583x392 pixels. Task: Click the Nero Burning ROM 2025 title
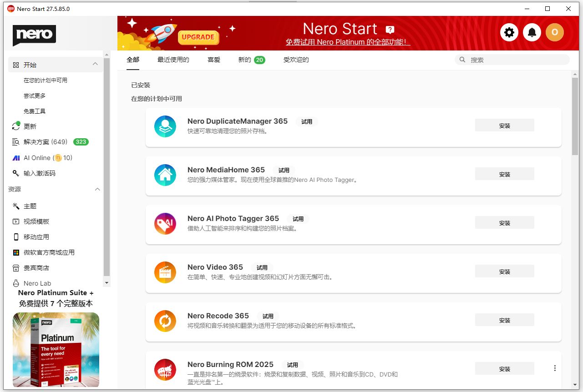[x=230, y=364]
